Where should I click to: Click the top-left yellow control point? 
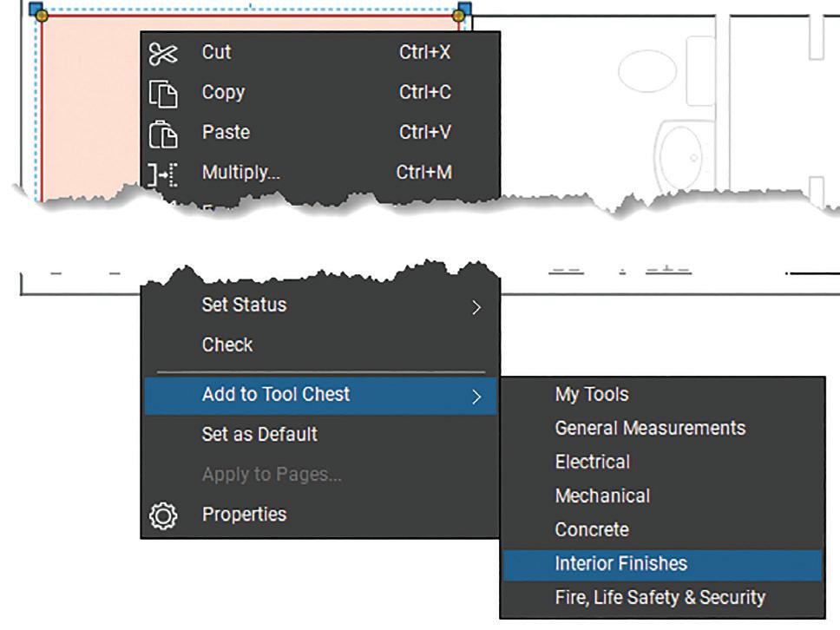tap(42, 15)
